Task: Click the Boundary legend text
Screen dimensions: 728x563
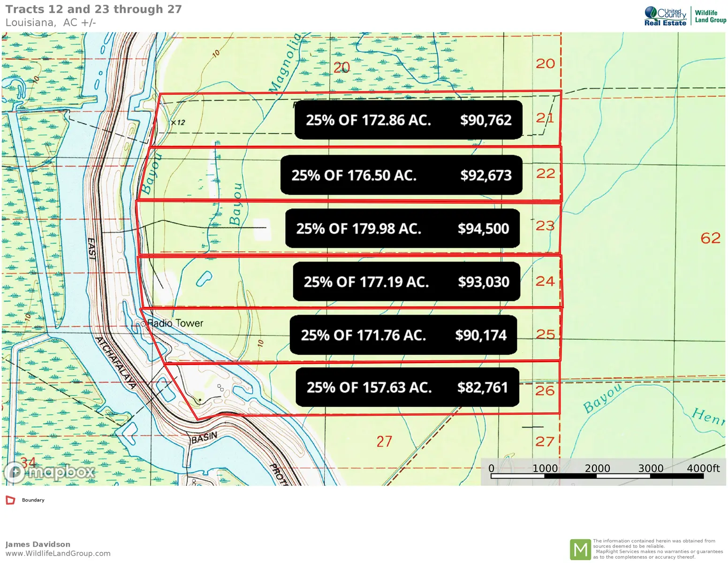Action: [x=33, y=500]
